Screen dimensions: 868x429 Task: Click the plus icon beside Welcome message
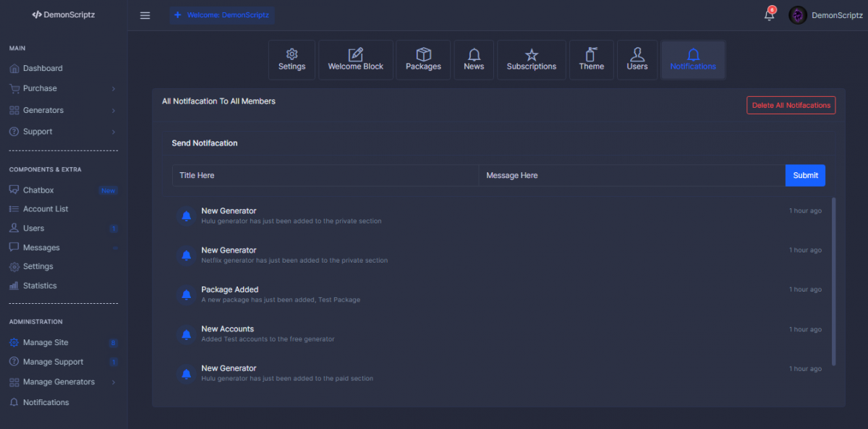click(178, 15)
